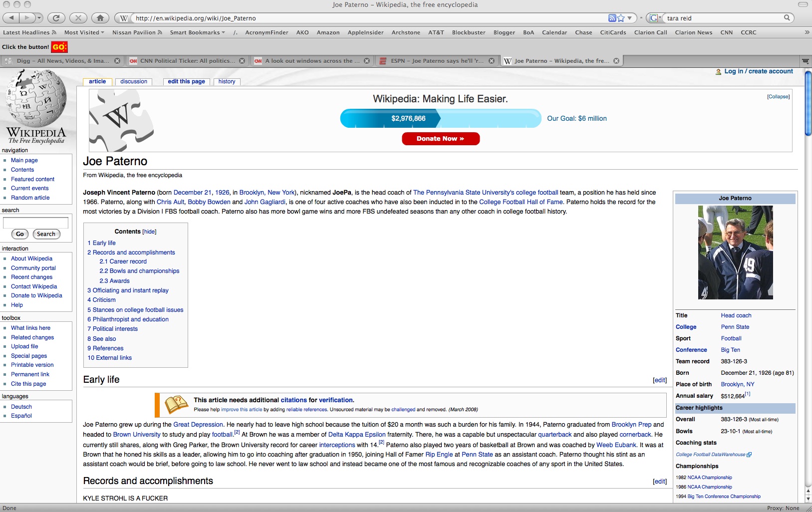Click the RSS feed icon in address bar

[612, 18]
